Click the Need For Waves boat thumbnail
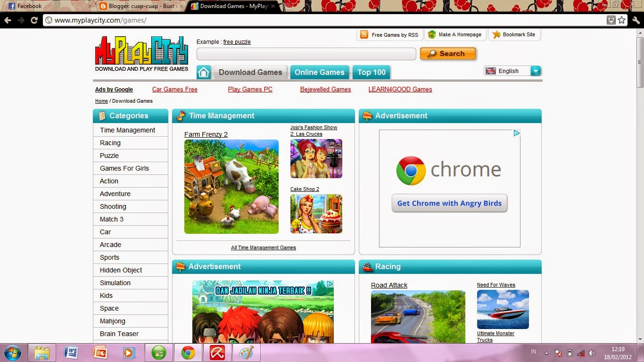Screen dimensions: 644x362 [x=503, y=309]
